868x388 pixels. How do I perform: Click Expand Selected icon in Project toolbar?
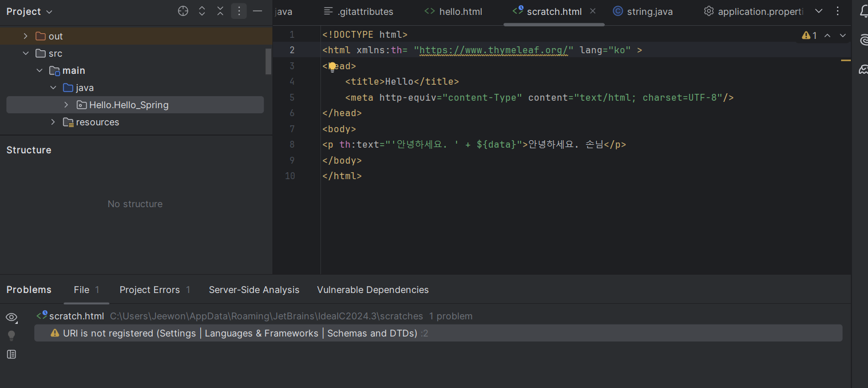click(202, 11)
